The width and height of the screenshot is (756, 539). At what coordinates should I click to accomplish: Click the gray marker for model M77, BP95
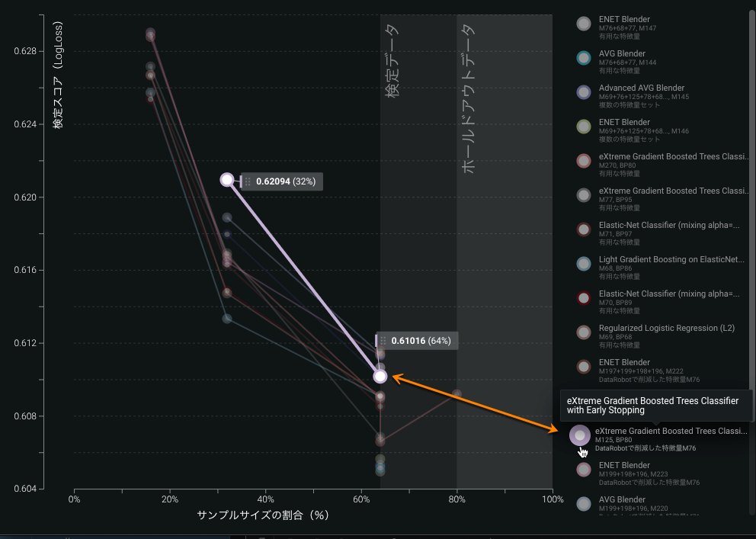pos(584,195)
